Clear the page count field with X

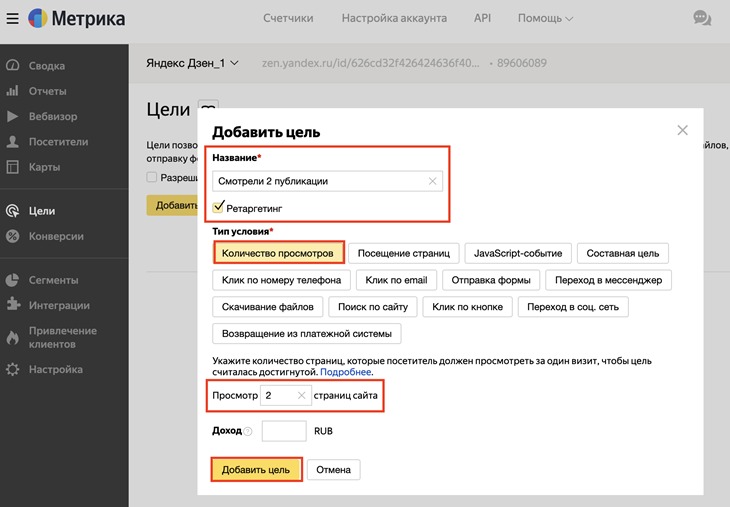(302, 395)
